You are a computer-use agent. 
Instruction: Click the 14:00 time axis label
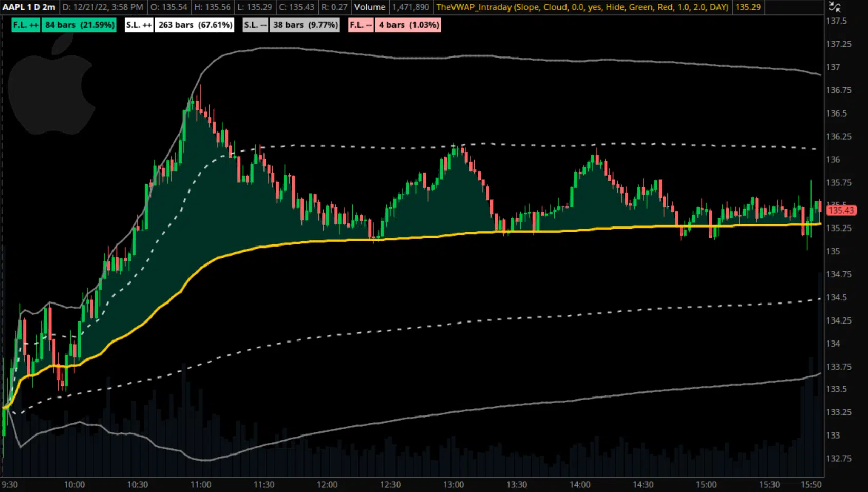click(580, 484)
